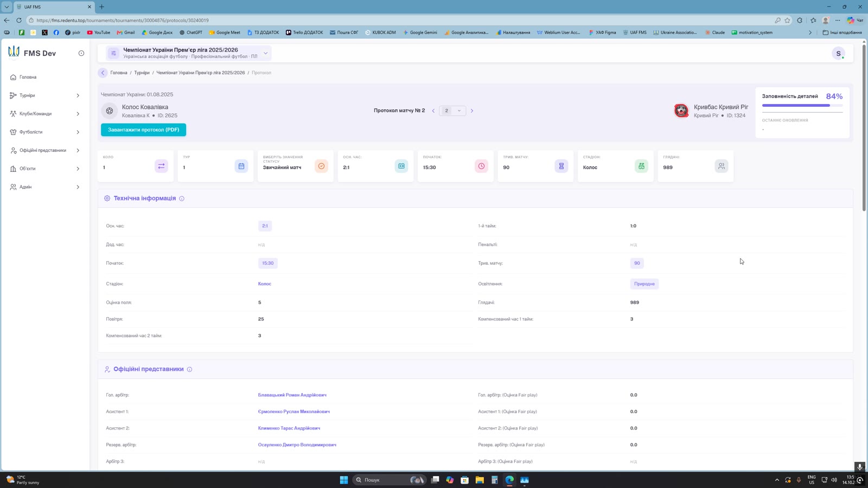Click info icon next to Технічна інформація
Image resolution: width=868 pixels, height=488 pixels.
coord(182,198)
